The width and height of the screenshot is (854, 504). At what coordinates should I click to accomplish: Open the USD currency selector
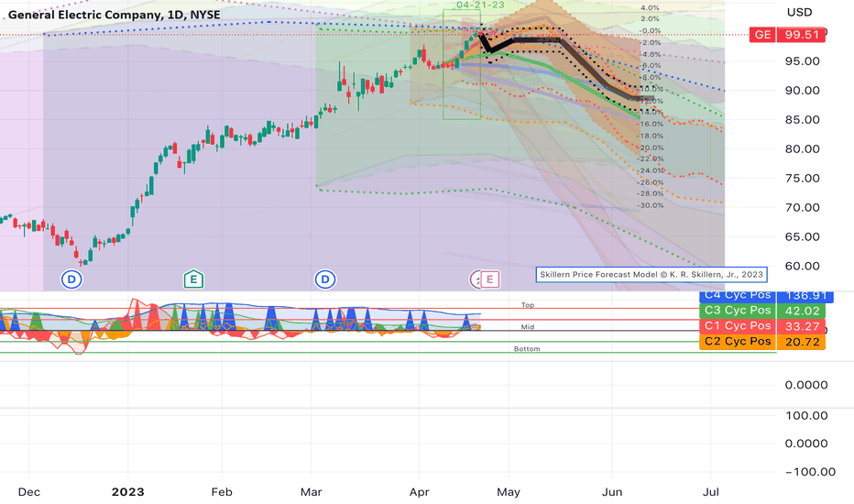pos(799,12)
